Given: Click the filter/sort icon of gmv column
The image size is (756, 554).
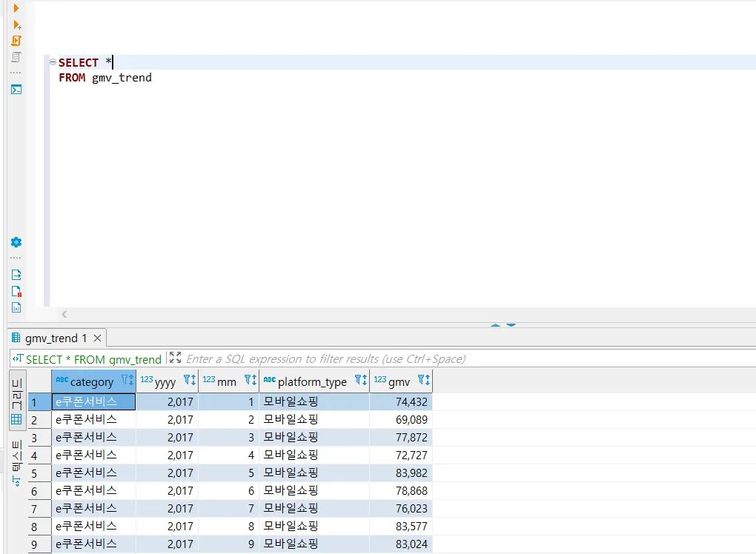Looking at the screenshot, I should pyautogui.click(x=424, y=380).
